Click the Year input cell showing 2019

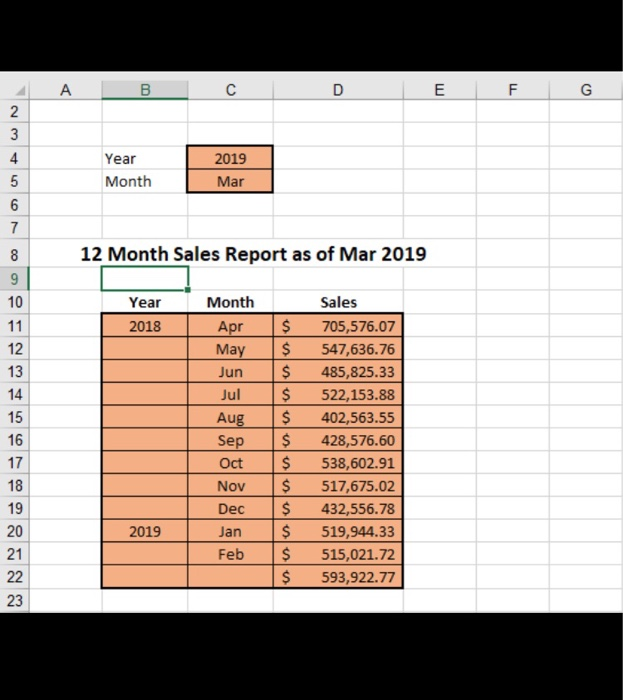pyautogui.click(x=230, y=158)
